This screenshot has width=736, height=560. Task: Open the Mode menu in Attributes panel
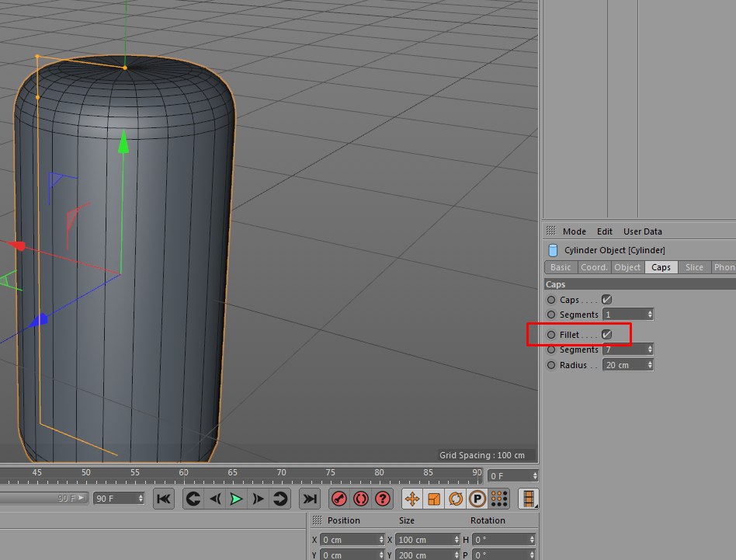tap(575, 231)
